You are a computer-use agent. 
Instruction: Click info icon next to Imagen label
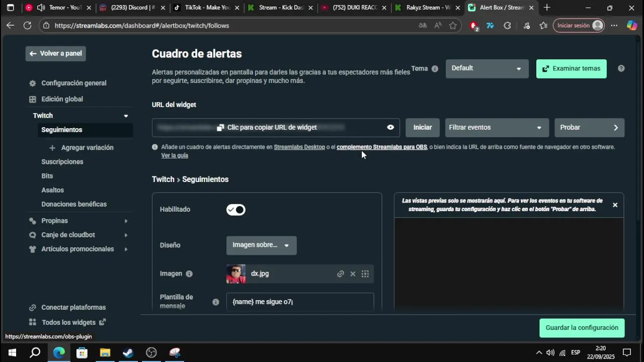click(x=189, y=274)
